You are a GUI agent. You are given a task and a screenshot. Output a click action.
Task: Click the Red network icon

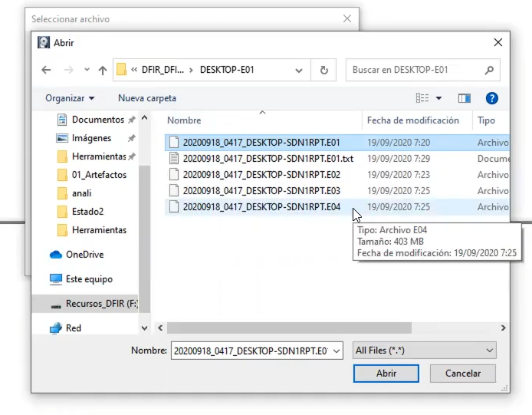(56, 328)
